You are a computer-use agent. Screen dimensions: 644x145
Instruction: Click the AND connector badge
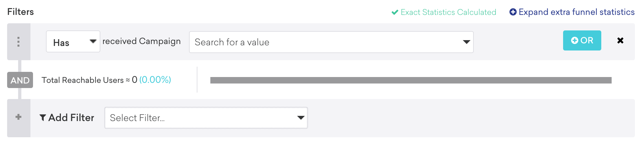tap(20, 80)
